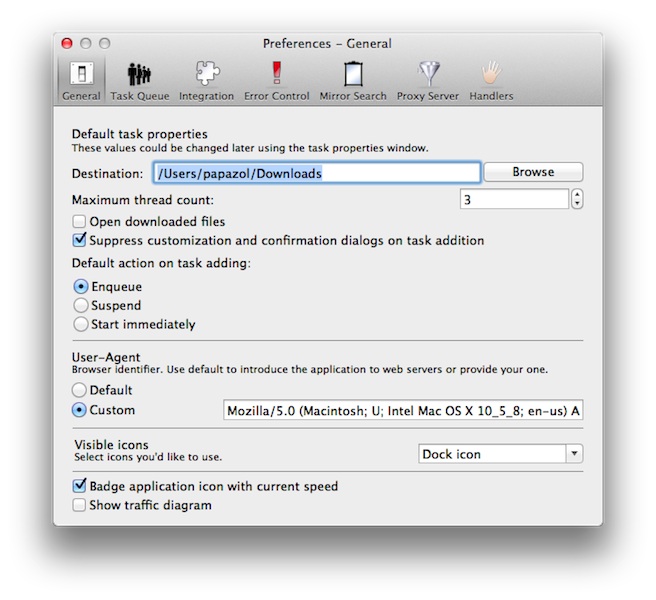This screenshot has width=656, height=600.
Task: Click inside the Maximum thread count field
Action: (x=514, y=200)
